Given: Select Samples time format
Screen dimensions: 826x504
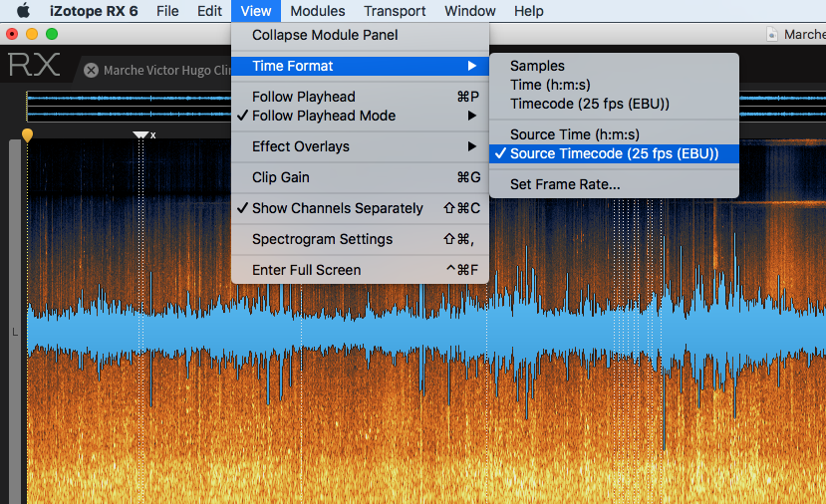Looking at the screenshot, I should click(614, 66).
